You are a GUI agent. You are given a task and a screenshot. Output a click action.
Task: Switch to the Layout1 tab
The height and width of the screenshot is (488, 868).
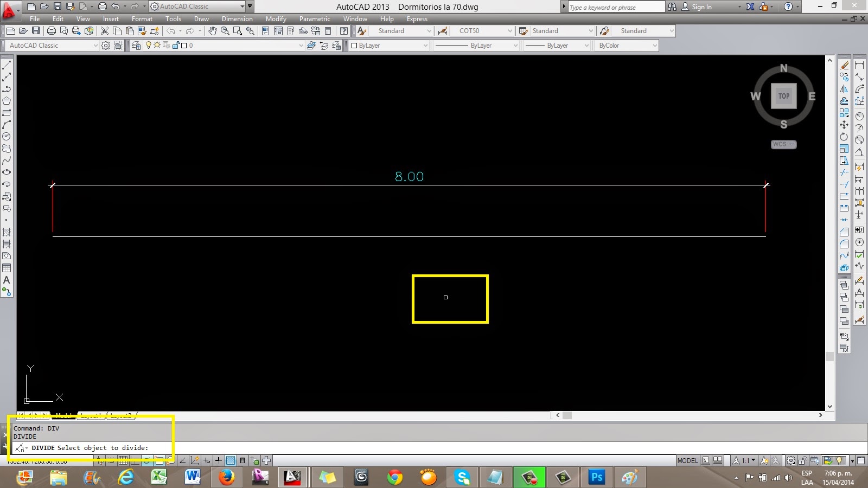point(91,416)
